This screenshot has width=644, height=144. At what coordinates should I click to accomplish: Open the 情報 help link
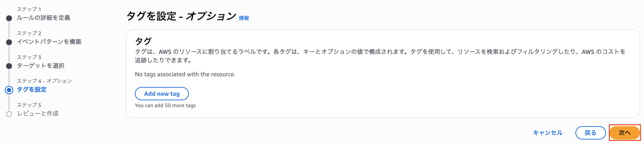243,18
